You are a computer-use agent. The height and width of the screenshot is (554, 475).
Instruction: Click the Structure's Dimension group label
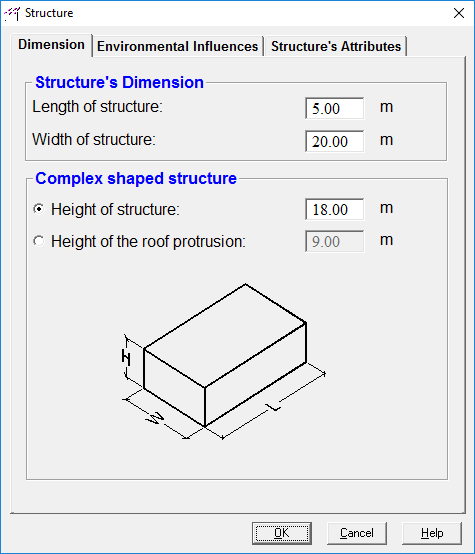coord(119,82)
